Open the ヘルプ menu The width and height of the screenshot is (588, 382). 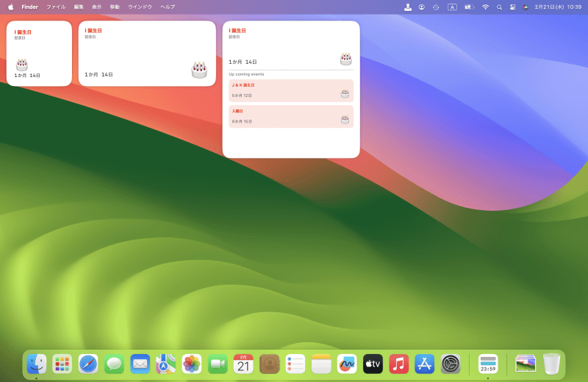168,7
